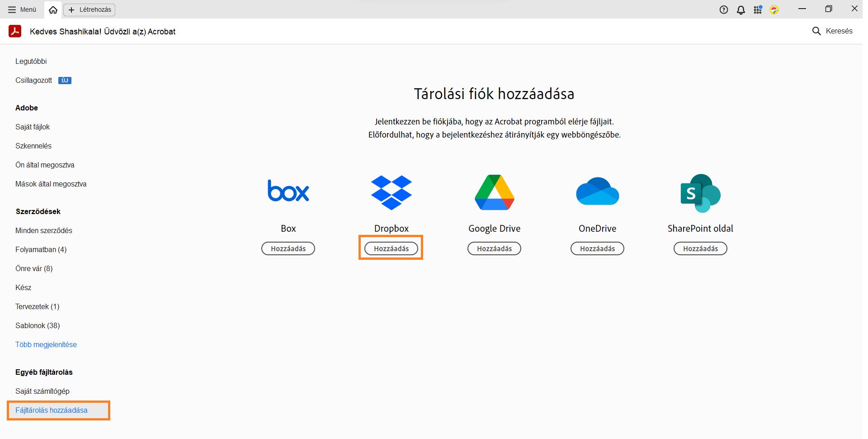Click the Létrehozás button
Viewport: 868px width, 439px height.
point(89,9)
